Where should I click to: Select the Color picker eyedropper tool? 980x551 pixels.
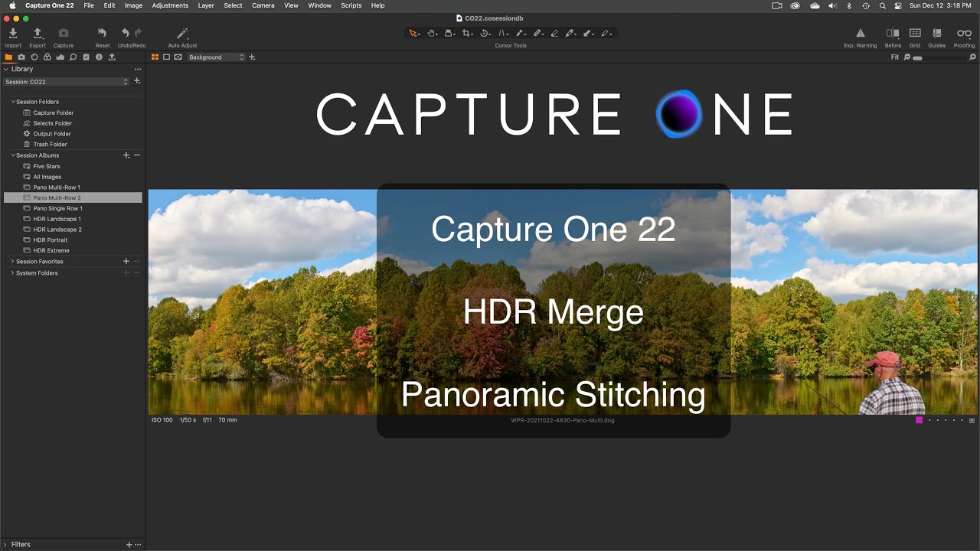[570, 33]
